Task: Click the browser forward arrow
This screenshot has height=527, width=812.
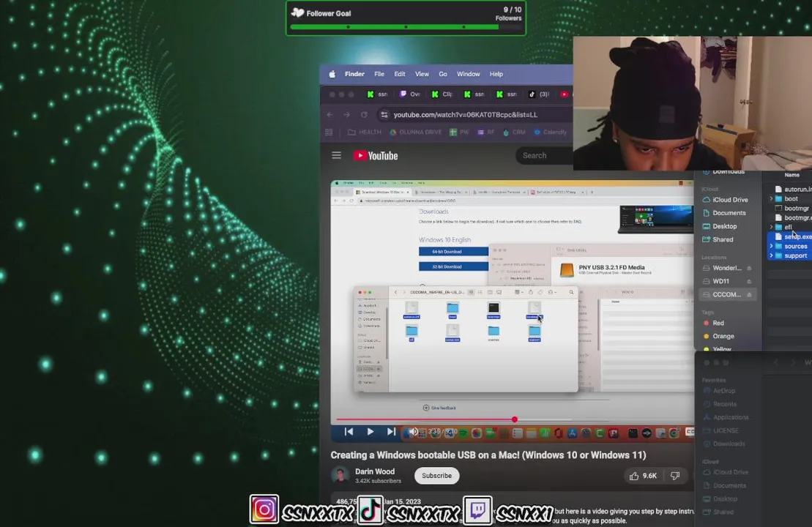Action: click(347, 114)
